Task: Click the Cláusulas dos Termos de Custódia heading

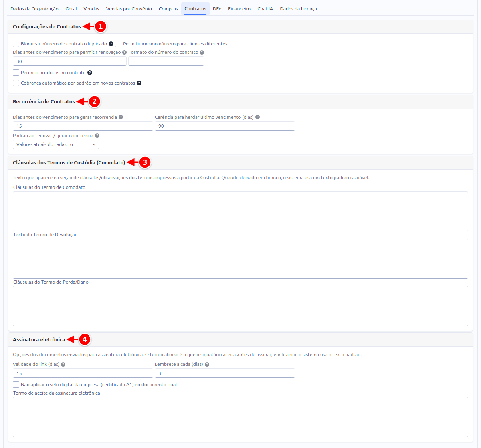Action: click(x=69, y=163)
